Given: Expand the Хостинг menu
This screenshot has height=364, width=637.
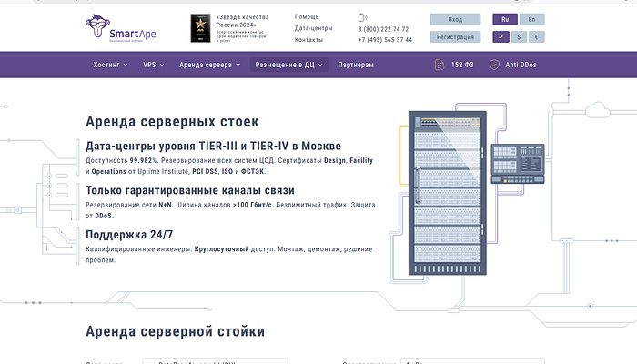Looking at the screenshot, I should click(110, 65).
